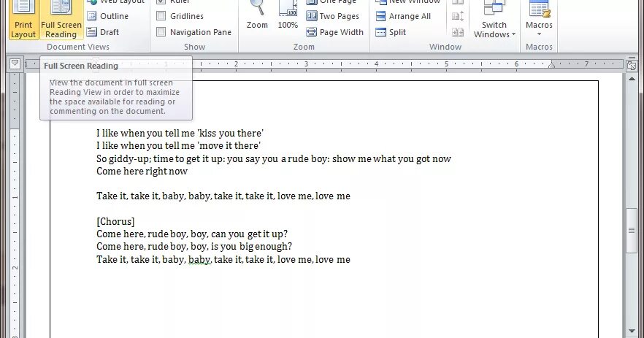The image size is (644, 338).
Task: Click the tab stop selector left of ruler
Action: (15, 64)
